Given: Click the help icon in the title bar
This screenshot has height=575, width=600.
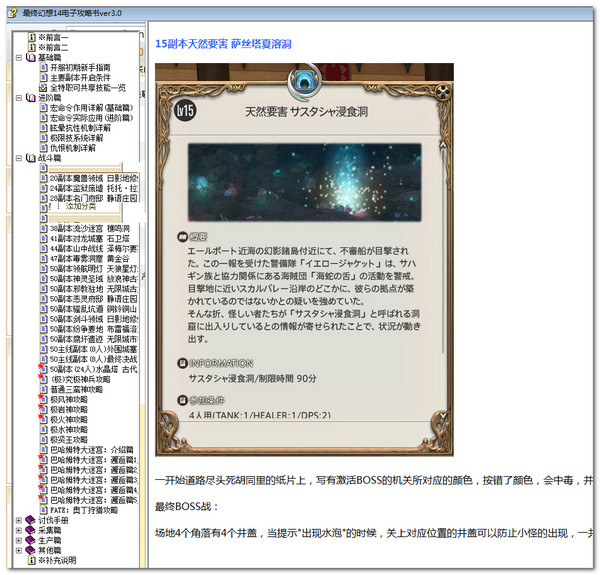Looking at the screenshot, I should 12,13.
